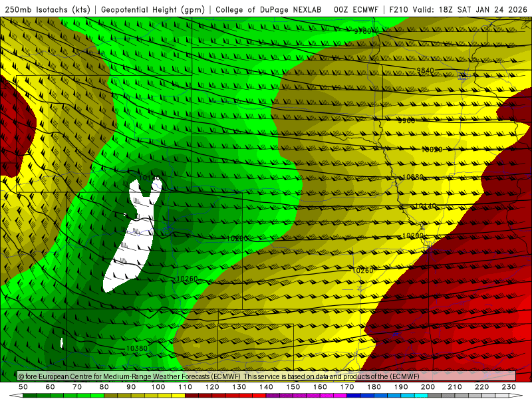Click the 10020 height contour label

point(432,149)
